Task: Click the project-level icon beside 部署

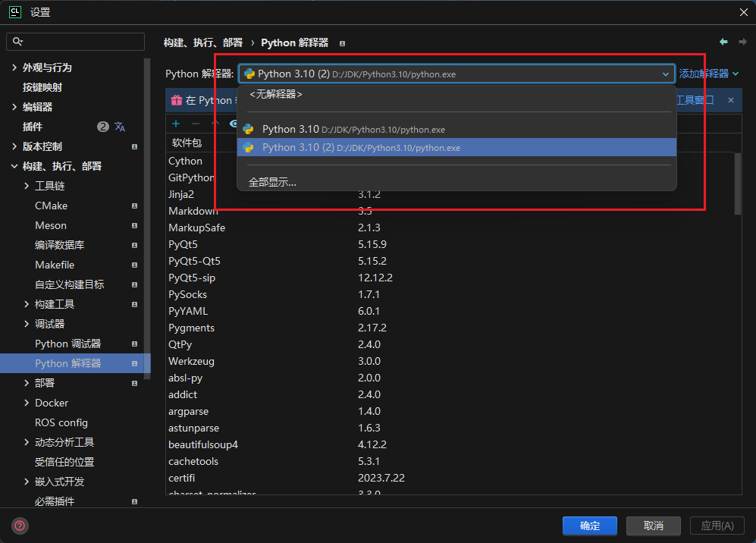Action: (134, 384)
